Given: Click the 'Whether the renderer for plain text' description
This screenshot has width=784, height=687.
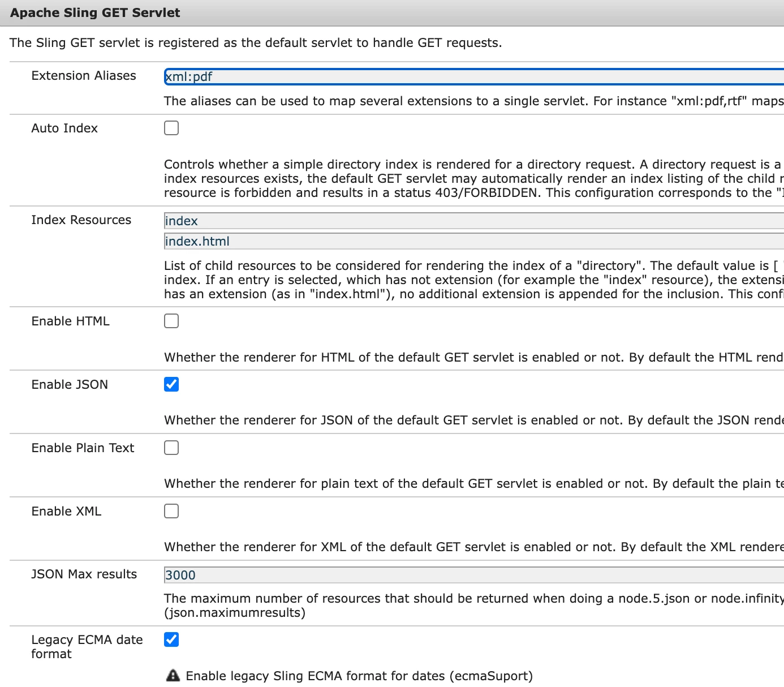Looking at the screenshot, I should (x=474, y=484).
